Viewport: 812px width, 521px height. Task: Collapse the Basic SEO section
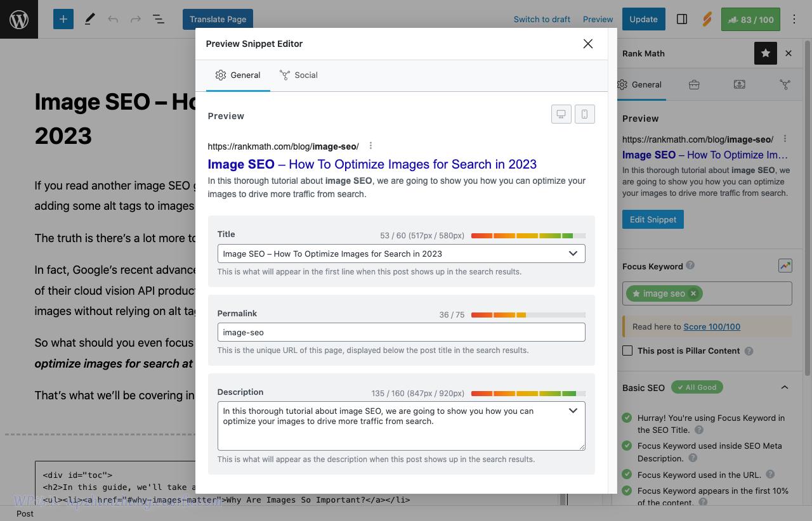coord(785,387)
